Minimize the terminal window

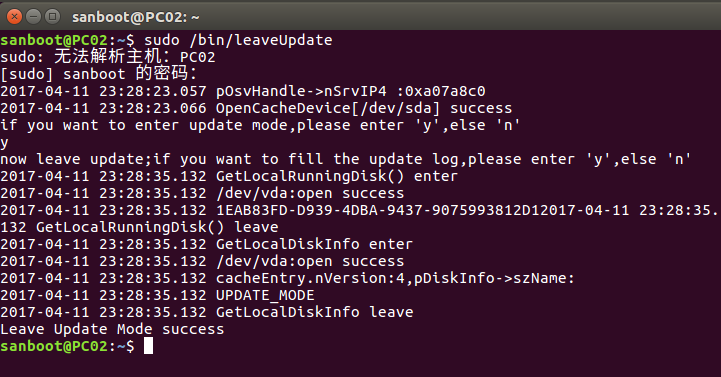coord(34,17)
